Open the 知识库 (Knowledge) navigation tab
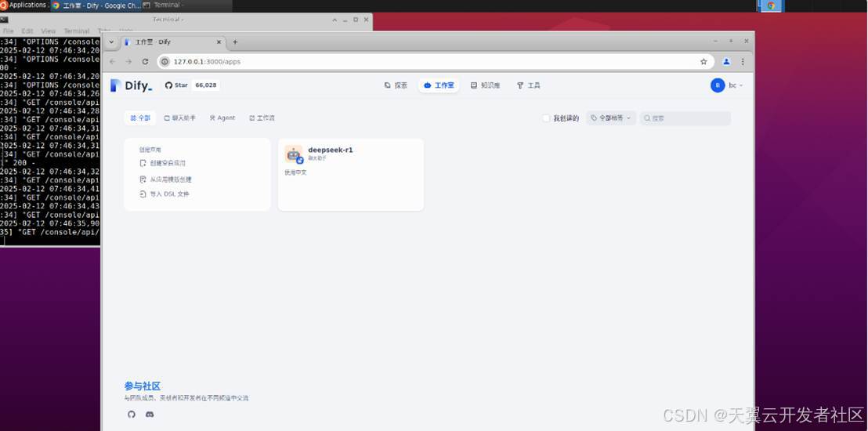The width and height of the screenshot is (868, 431). coord(486,85)
